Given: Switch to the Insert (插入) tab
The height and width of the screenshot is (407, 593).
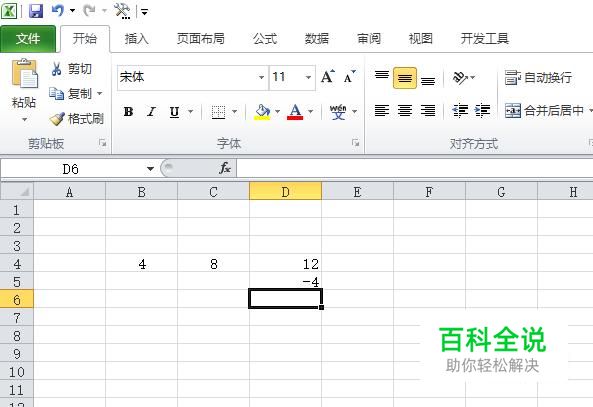Looking at the screenshot, I should point(137,39).
